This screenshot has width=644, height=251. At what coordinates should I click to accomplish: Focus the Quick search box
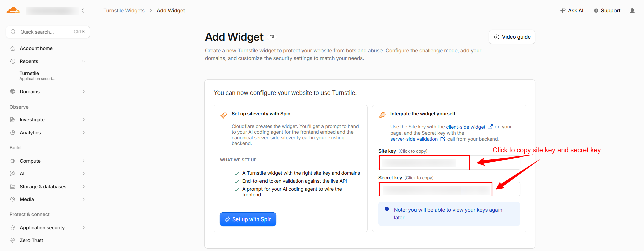coord(48,32)
